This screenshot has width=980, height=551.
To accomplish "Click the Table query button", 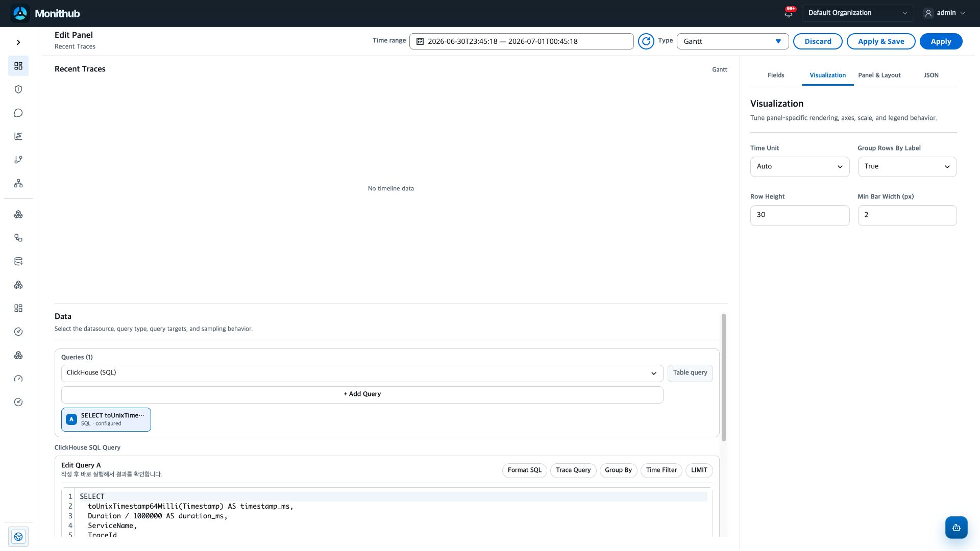I will [x=690, y=373].
